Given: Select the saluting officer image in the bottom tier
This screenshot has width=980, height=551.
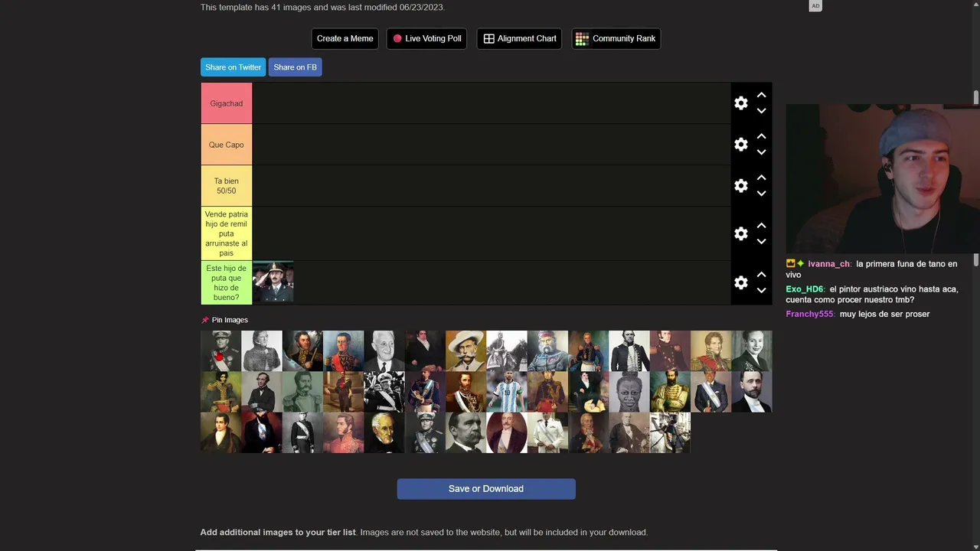Looking at the screenshot, I should pos(273,282).
